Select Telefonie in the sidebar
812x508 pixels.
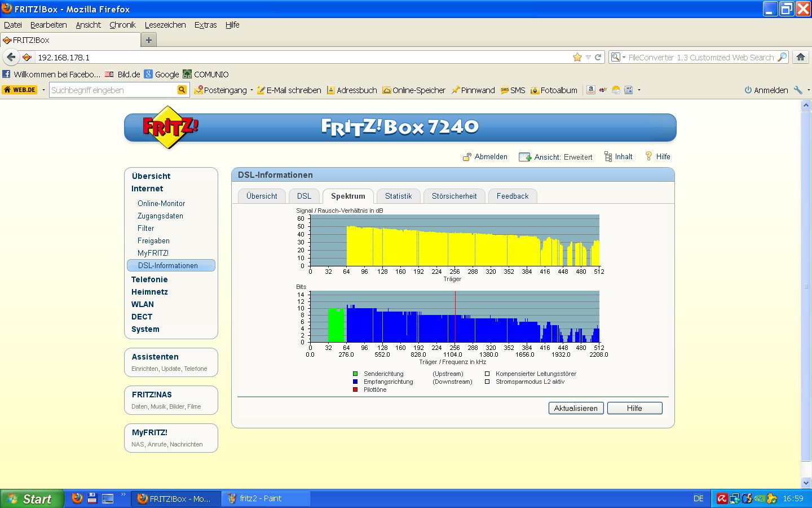pyautogui.click(x=149, y=279)
